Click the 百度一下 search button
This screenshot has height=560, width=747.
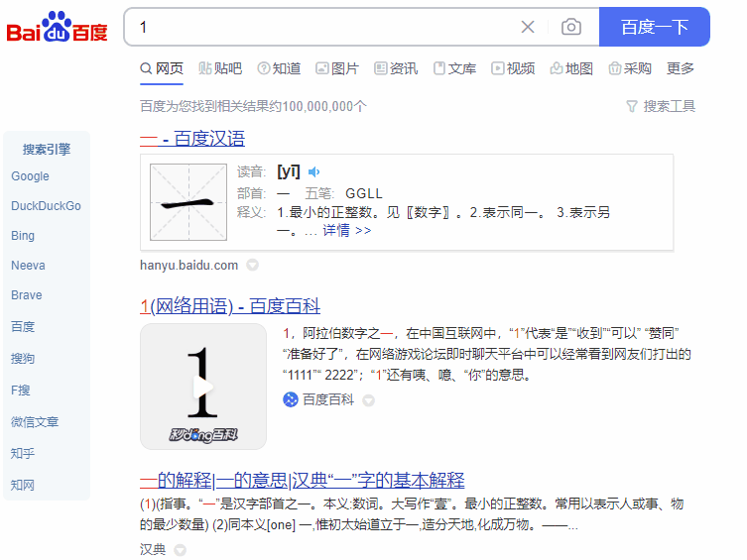[654, 27]
